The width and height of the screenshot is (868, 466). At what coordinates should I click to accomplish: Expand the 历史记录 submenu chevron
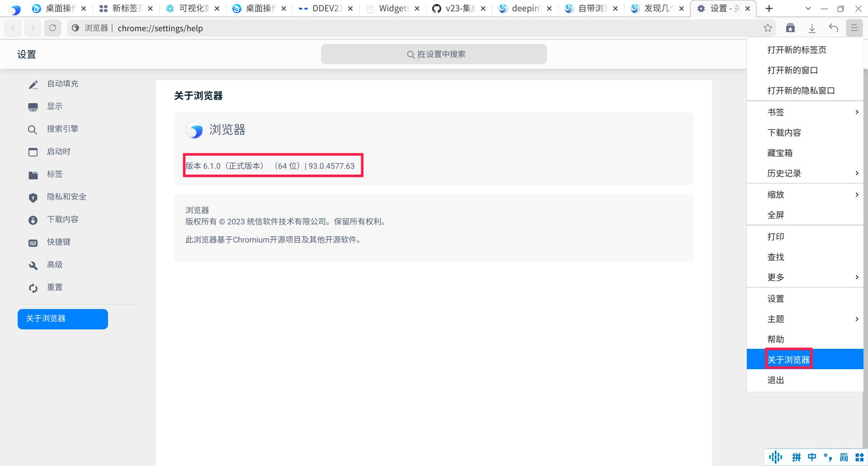(857, 173)
